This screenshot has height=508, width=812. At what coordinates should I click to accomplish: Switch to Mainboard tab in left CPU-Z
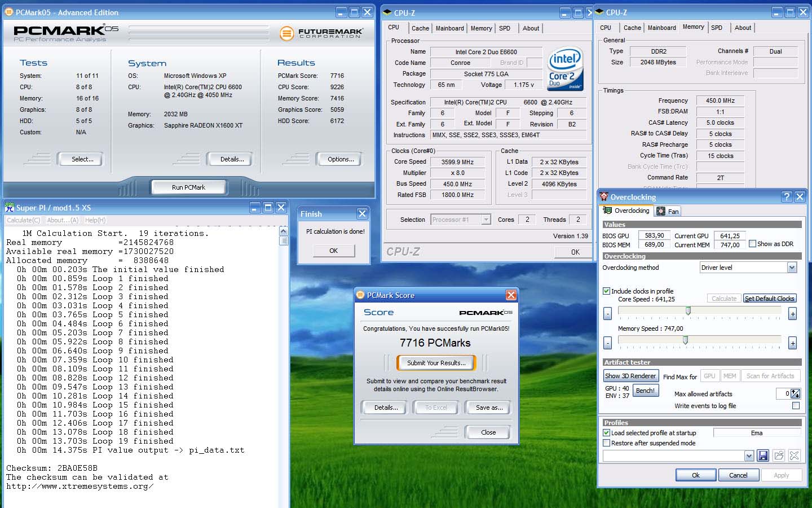[450, 28]
